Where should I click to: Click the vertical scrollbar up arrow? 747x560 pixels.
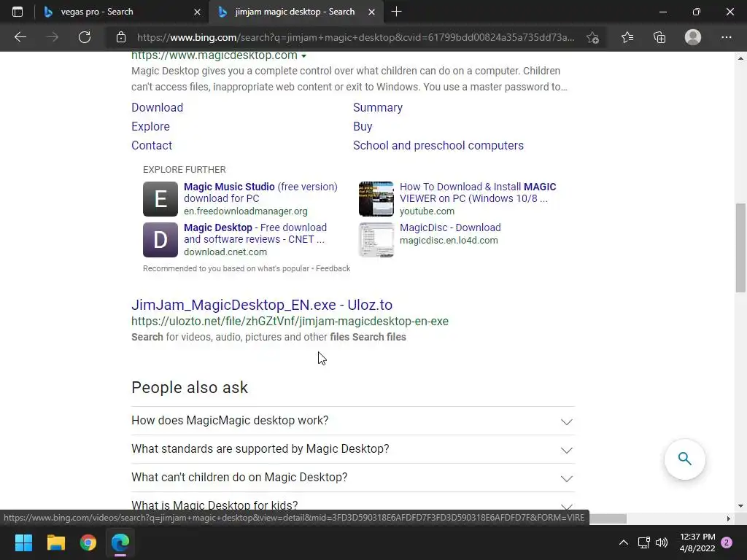[740, 58]
